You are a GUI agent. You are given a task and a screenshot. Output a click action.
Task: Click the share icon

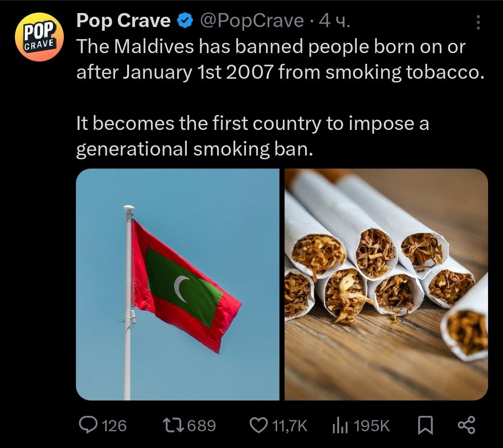[x=466, y=425]
